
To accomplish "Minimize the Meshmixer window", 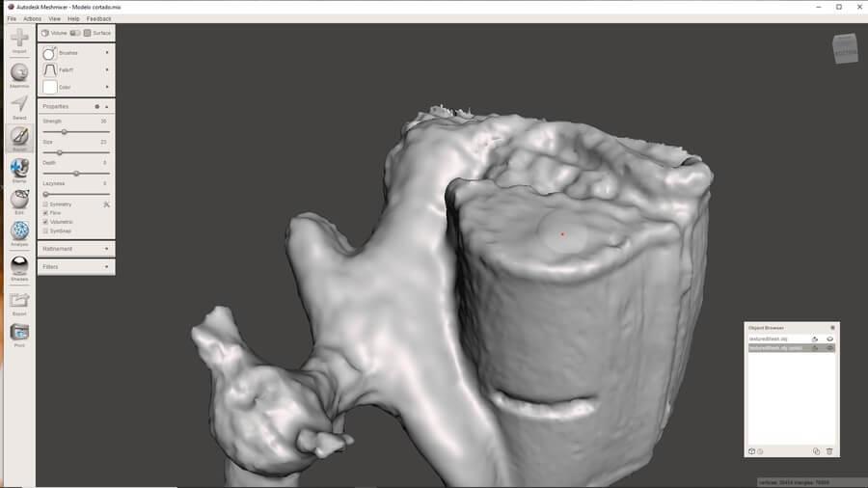I will [819, 7].
